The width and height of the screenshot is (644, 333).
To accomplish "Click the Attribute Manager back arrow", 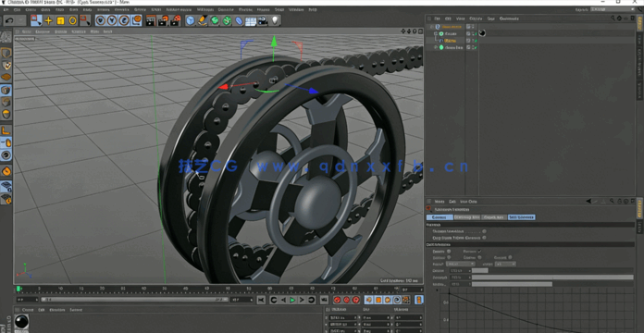I will point(589,202).
